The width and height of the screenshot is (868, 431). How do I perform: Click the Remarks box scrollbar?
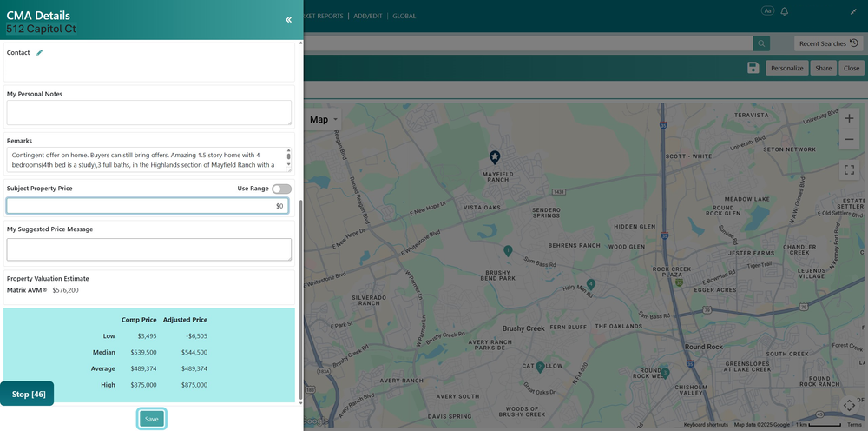click(288, 157)
